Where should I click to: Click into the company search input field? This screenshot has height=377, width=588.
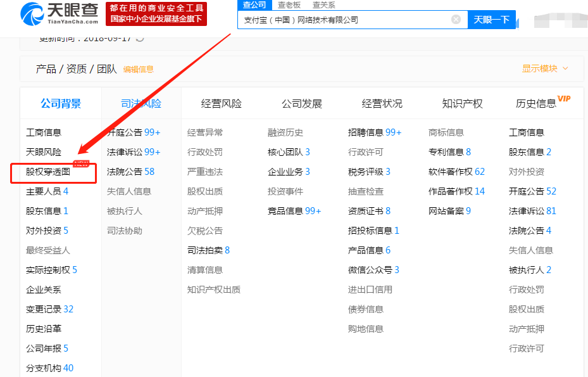345,20
